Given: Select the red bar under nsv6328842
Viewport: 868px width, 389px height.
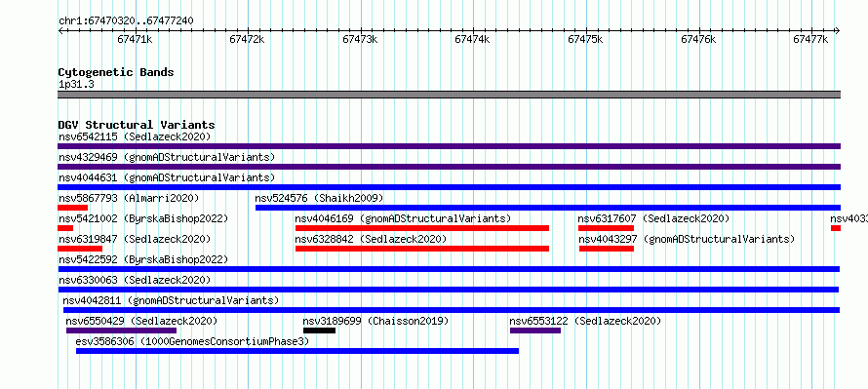Looking at the screenshot, I should point(422,249).
